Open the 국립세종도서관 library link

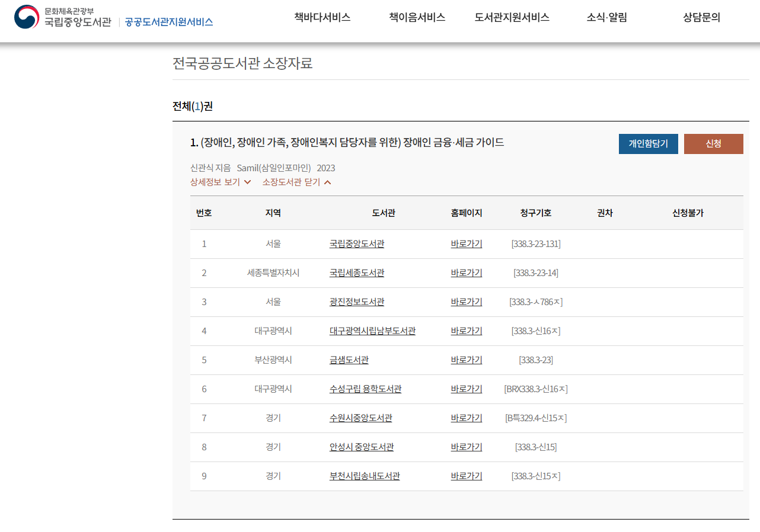coord(357,273)
